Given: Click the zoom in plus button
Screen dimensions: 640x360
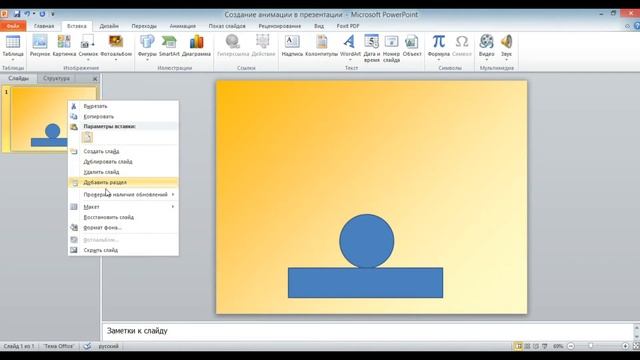Looking at the screenshot, I should tap(625, 346).
